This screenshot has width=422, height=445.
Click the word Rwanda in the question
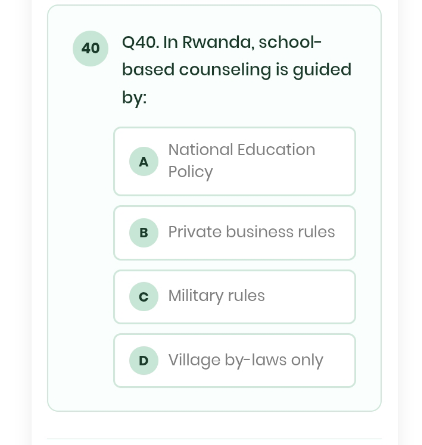tap(218, 42)
